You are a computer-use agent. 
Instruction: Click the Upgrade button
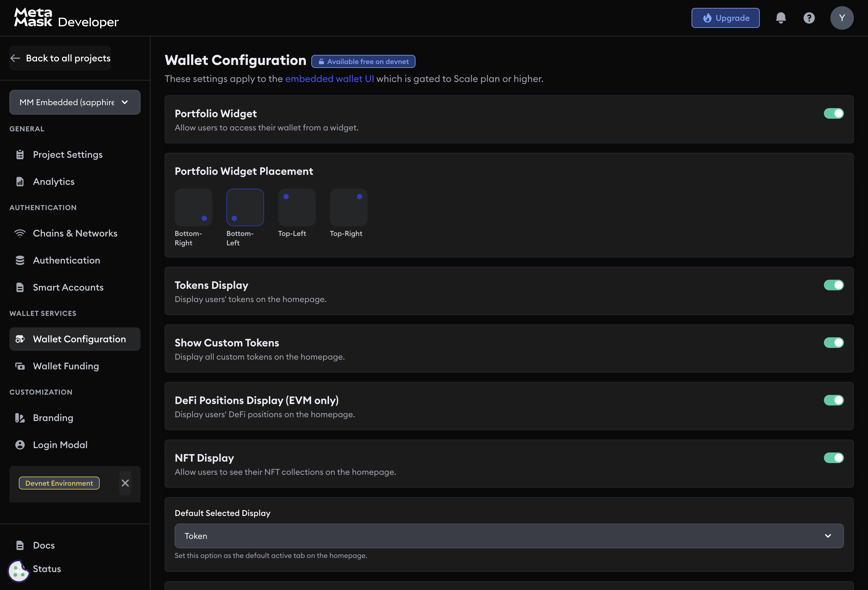click(725, 18)
